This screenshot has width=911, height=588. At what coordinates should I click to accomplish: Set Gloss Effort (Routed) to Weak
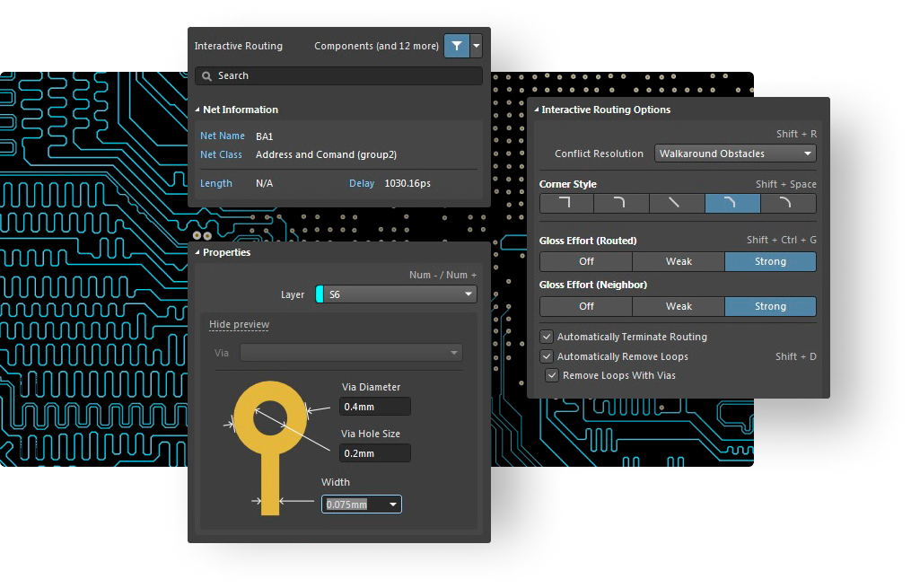679,261
